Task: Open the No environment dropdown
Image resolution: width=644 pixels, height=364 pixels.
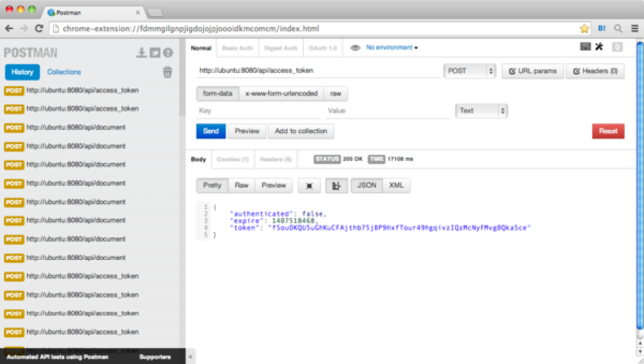Action: coord(391,48)
